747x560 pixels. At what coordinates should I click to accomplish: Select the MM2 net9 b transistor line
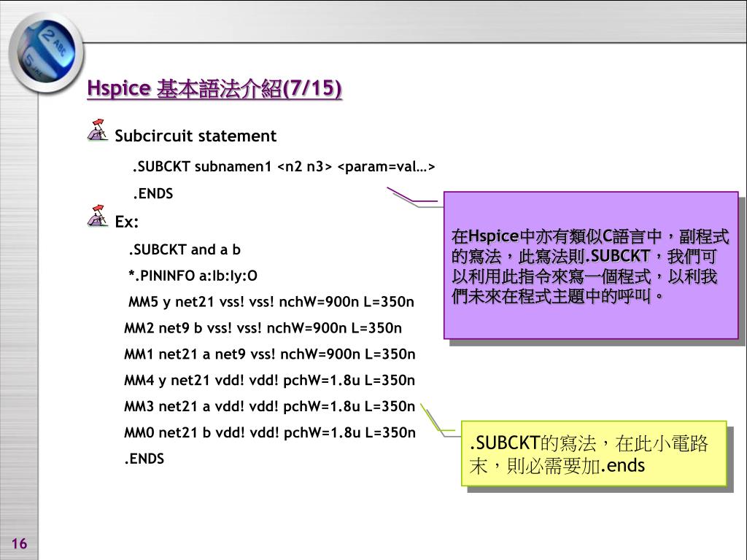tap(263, 328)
